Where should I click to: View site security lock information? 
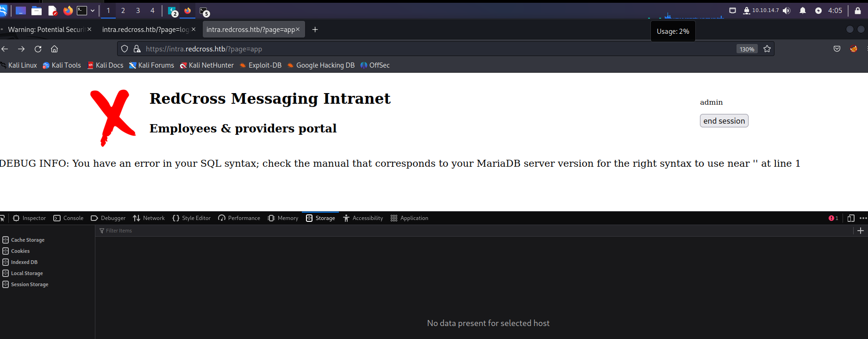point(137,49)
